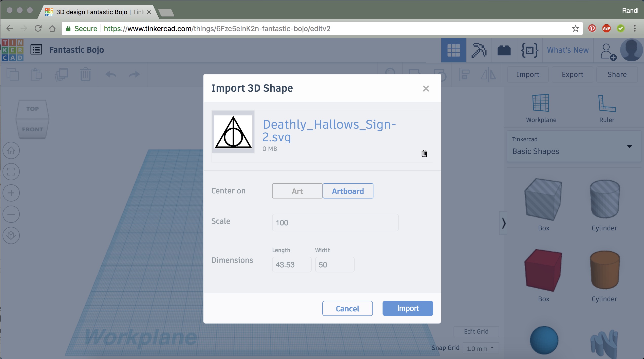Reload the browser page
The width and height of the screenshot is (644, 359).
coord(38,28)
